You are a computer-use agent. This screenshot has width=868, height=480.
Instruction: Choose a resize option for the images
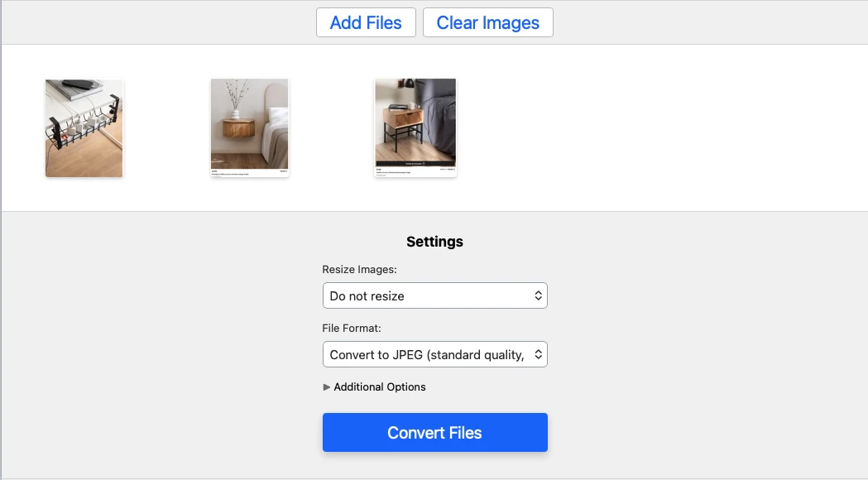[434, 295]
